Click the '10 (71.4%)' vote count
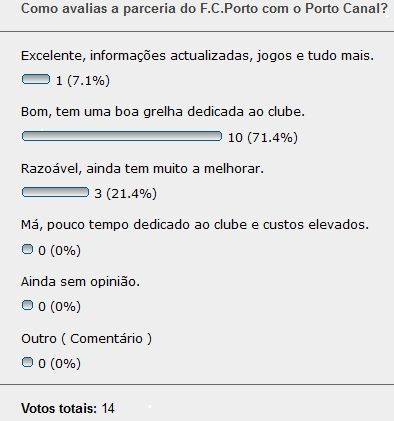This screenshot has width=394, height=421. (x=263, y=137)
